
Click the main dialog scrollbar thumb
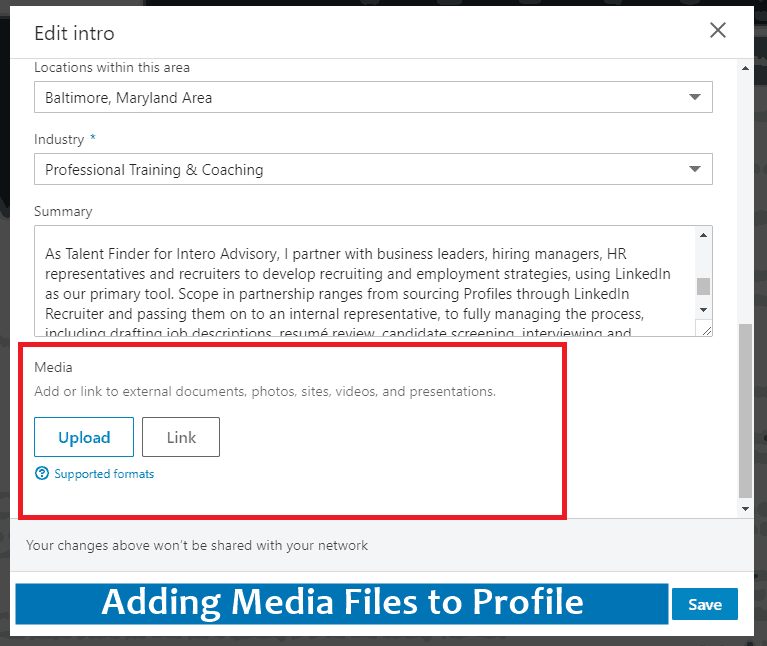[x=744, y=410]
